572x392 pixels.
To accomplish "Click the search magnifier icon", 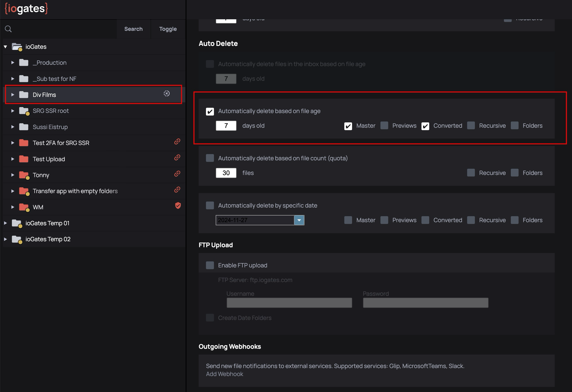I will (8, 29).
